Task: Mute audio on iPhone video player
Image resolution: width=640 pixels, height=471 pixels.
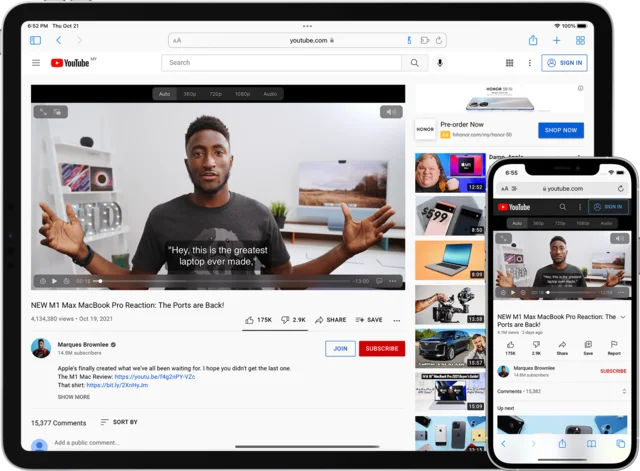Action: pos(620,238)
